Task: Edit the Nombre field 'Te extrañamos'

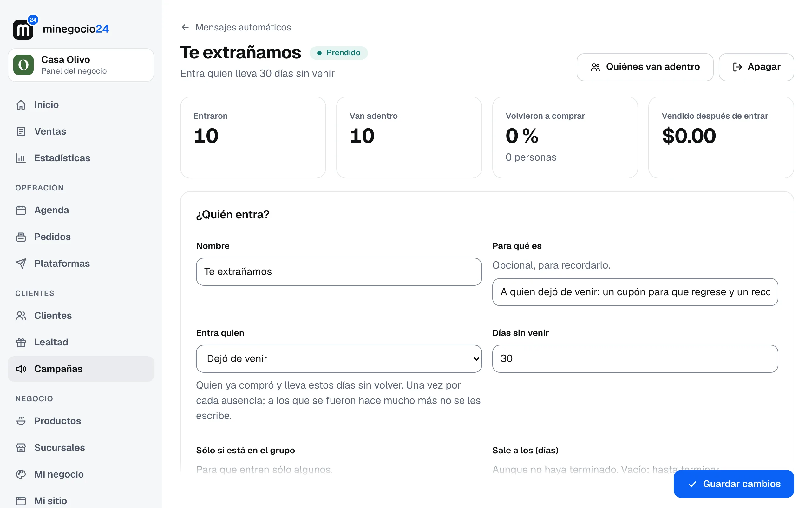Action: 339,272
